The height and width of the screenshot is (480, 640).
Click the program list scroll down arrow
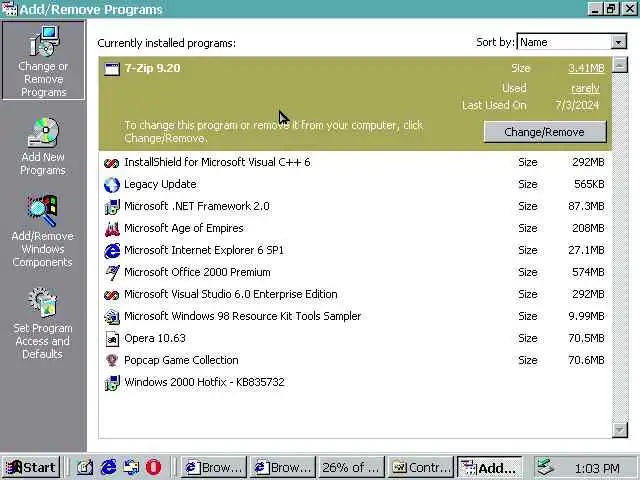(x=620, y=429)
